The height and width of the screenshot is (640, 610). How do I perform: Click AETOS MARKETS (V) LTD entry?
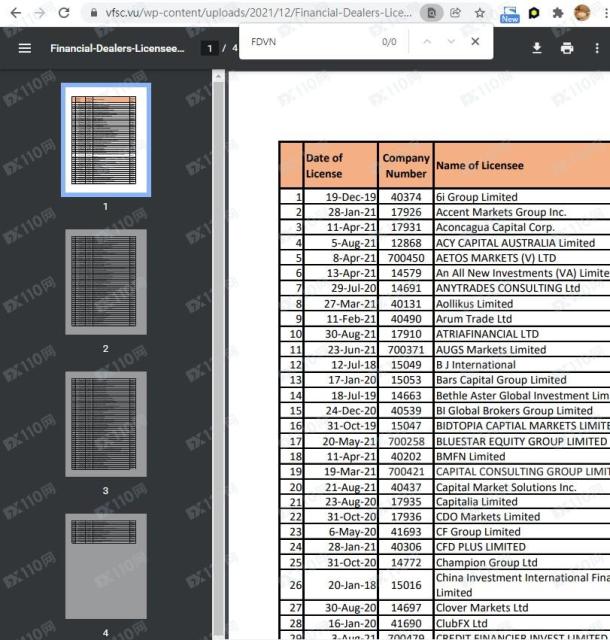pos(496,258)
